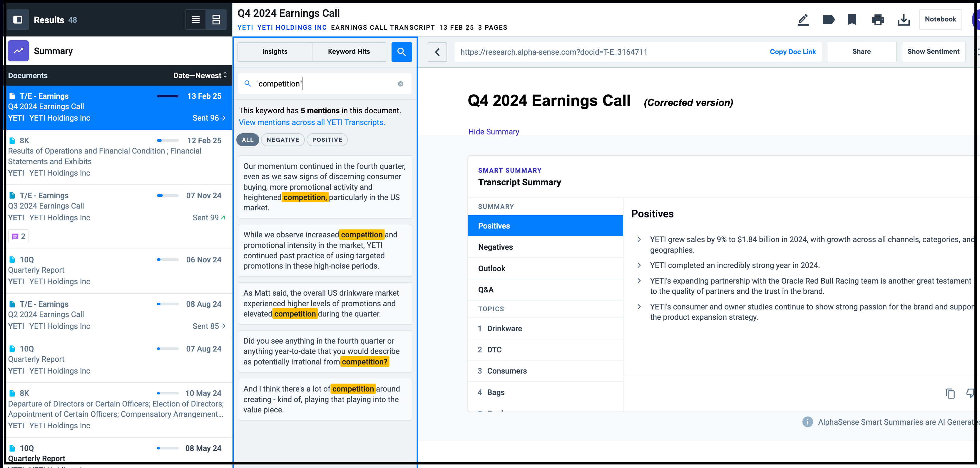Switch to expanded card view icon
Image resolution: width=980 pixels, height=468 pixels.
216,20
